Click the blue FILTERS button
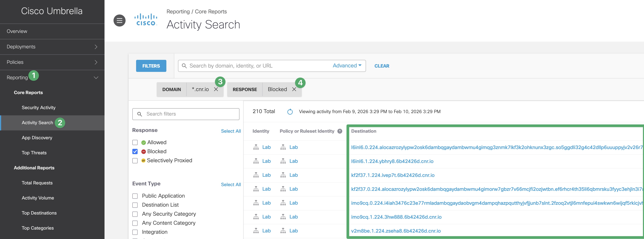The image size is (644, 239). click(x=151, y=66)
